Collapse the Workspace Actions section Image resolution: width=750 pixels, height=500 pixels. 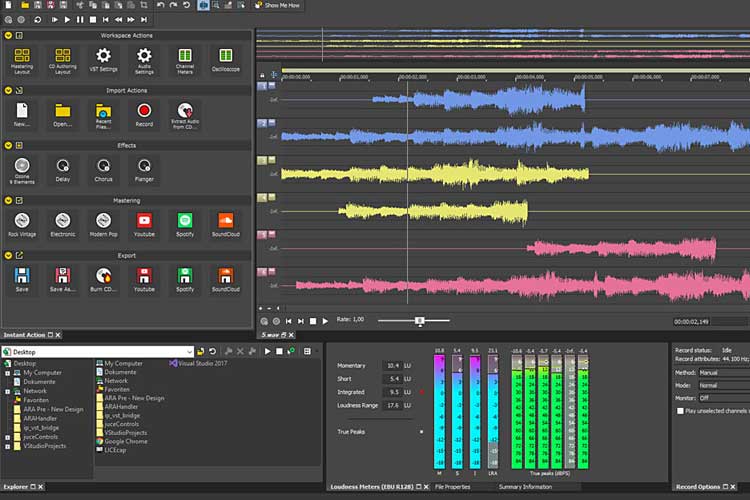8,35
